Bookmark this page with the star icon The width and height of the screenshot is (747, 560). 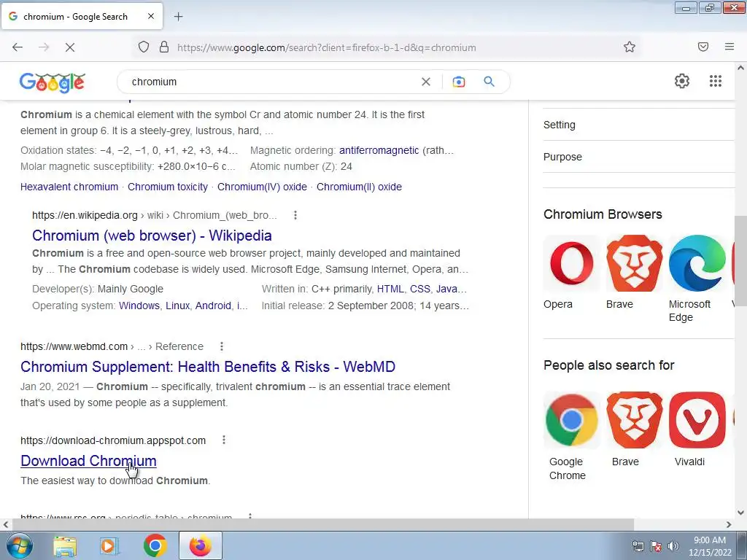tap(630, 47)
